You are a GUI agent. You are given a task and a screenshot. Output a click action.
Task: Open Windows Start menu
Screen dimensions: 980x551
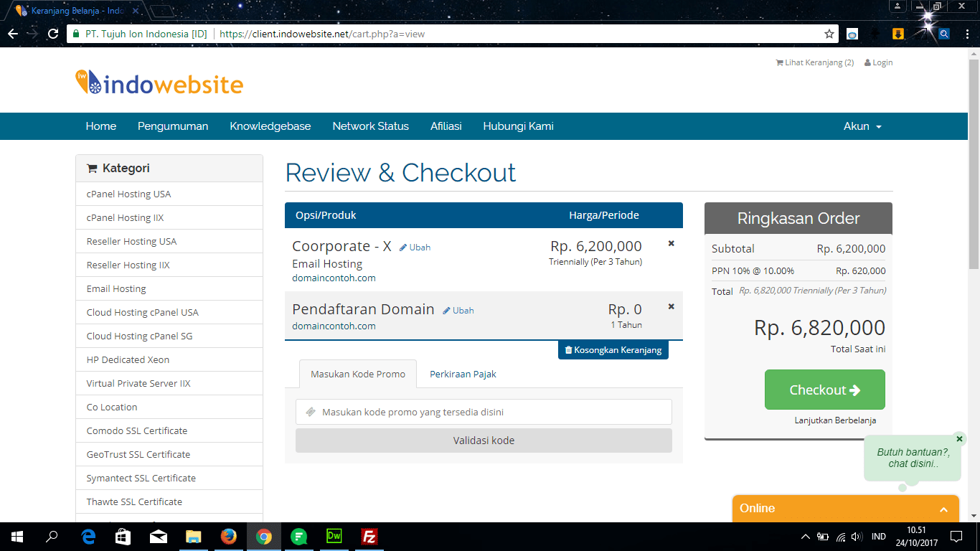click(17, 537)
